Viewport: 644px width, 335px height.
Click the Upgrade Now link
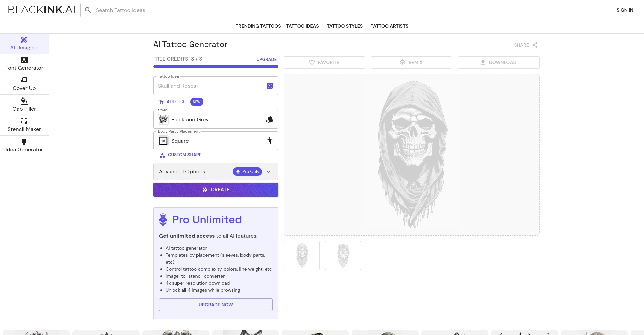pos(216,305)
